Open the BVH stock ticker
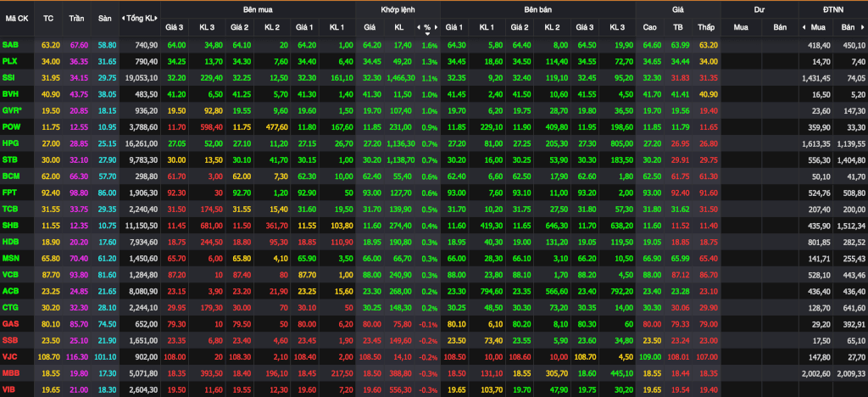The width and height of the screenshot is (868, 397). coord(9,94)
